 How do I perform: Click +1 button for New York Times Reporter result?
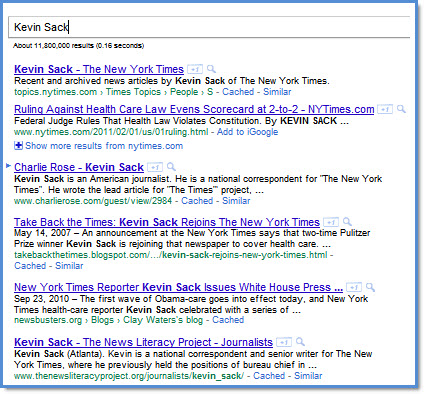click(354, 287)
